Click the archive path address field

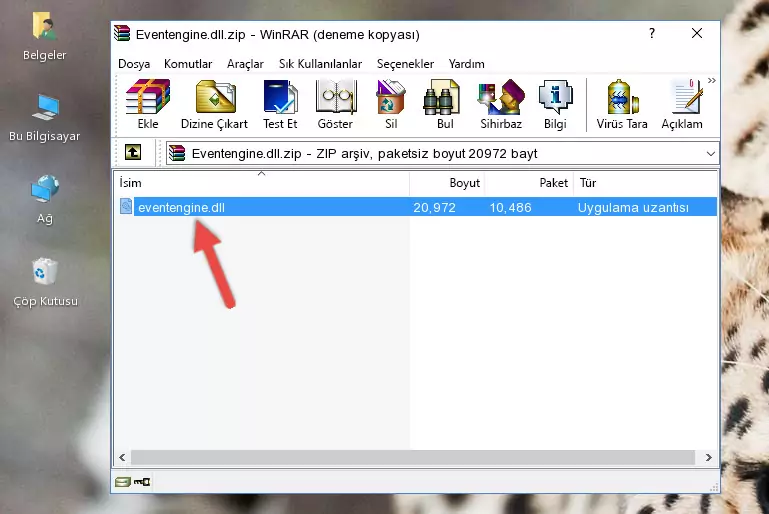(442, 154)
